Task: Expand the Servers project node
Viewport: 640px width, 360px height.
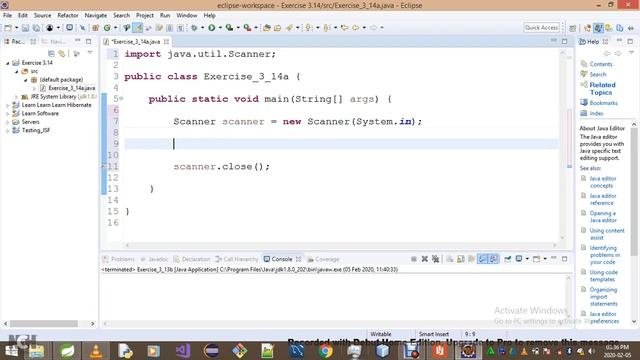Action: (7, 122)
